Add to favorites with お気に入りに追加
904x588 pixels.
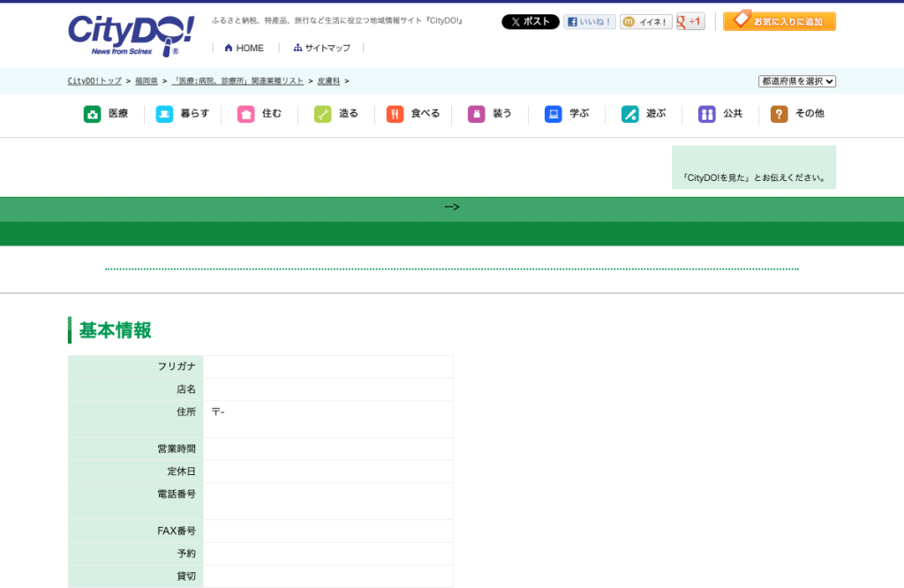click(x=780, y=21)
